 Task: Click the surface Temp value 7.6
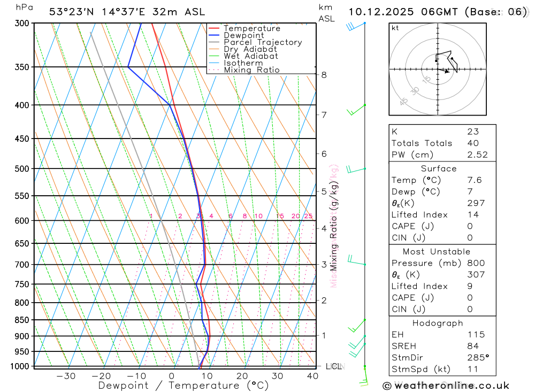(474, 180)
